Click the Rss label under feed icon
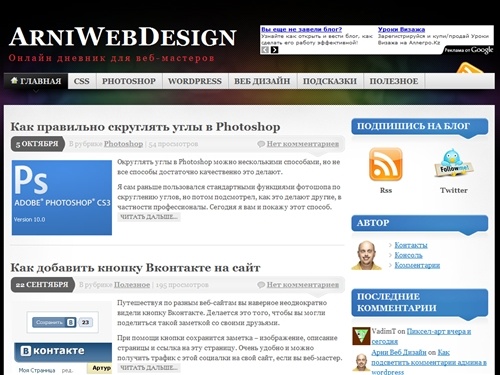The width and height of the screenshot is (500, 375). (386, 190)
